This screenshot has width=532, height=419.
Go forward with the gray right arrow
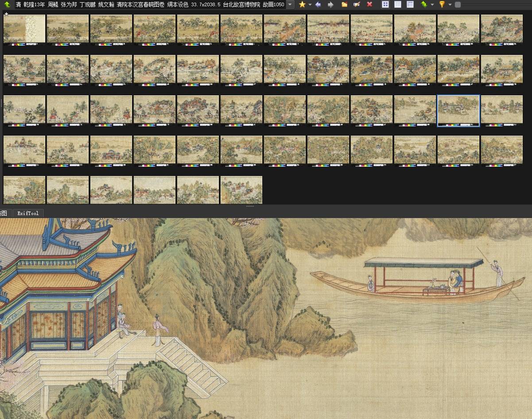click(x=330, y=4)
